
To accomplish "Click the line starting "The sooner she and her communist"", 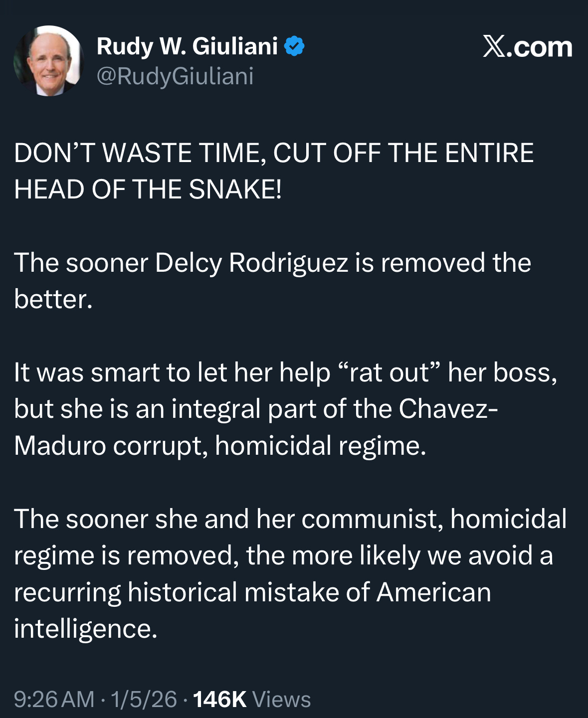I will [x=290, y=519].
